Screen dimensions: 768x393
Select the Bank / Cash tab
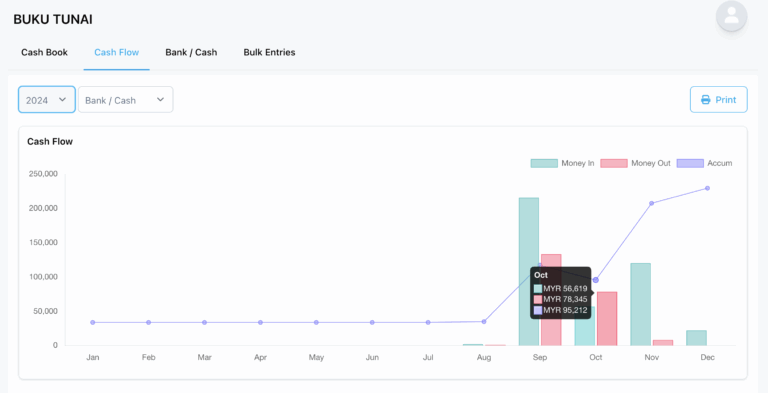tap(191, 52)
